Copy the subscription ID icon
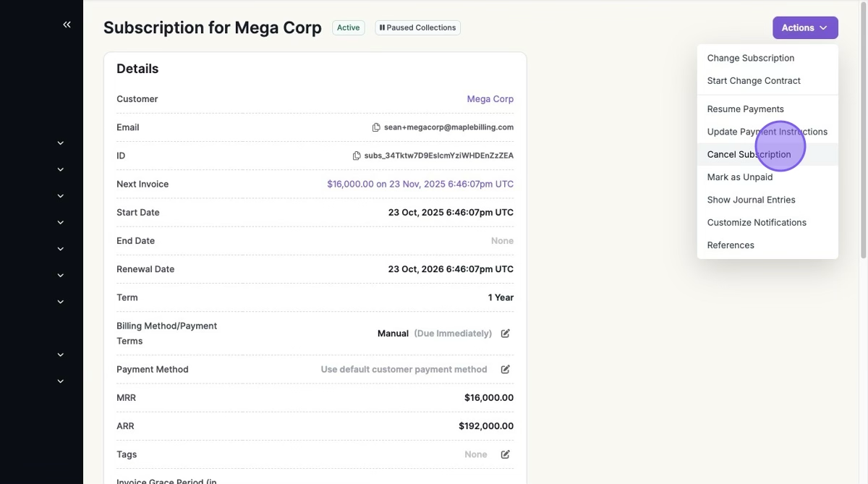The height and width of the screenshot is (484, 868). point(357,156)
